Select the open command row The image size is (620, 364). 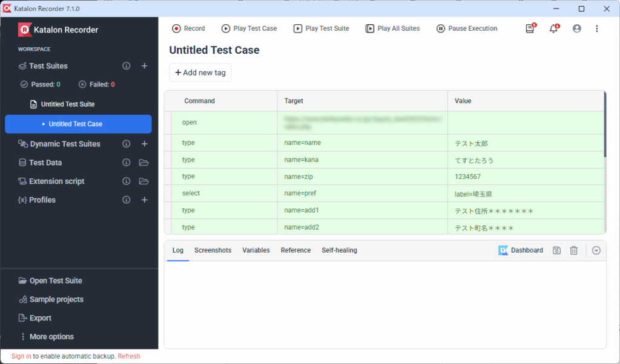(x=384, y=123)
